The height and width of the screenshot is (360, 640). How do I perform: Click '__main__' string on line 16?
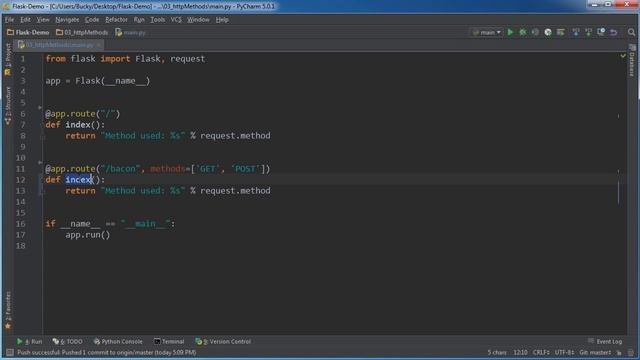[145, 224]
